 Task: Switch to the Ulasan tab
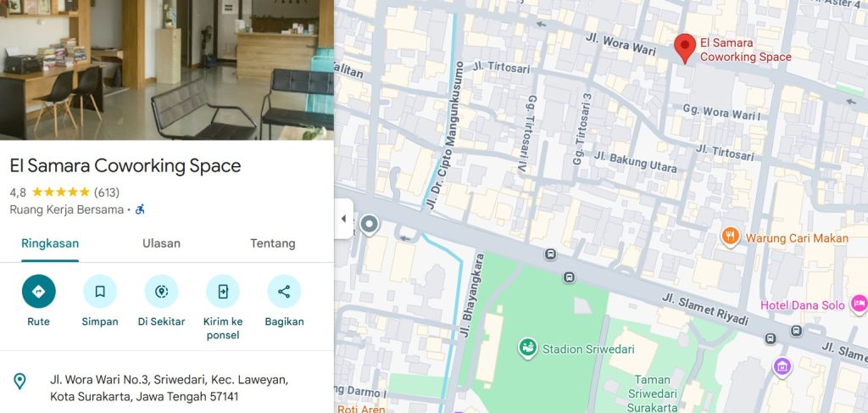(x=161, y=243)
